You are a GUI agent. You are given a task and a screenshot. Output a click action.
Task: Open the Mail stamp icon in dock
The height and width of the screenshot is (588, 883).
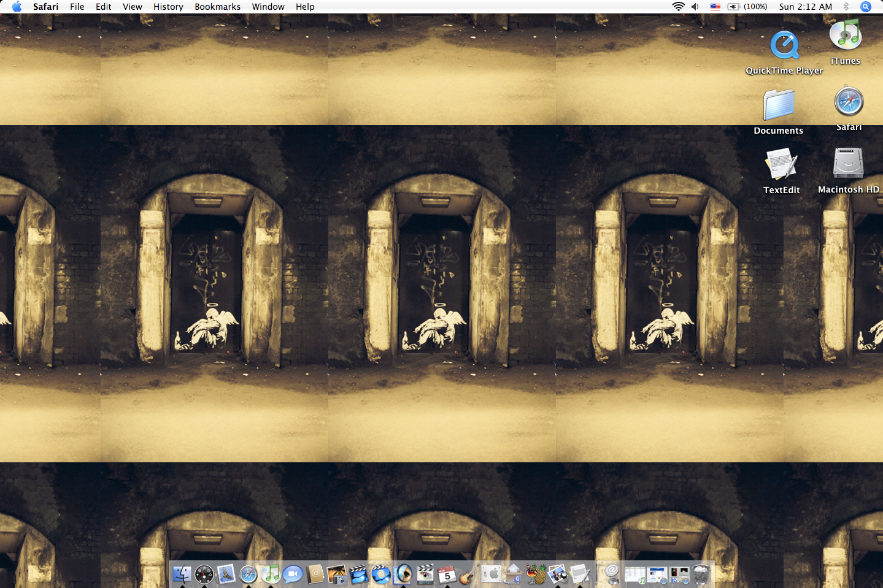click(x=226, y=574)
